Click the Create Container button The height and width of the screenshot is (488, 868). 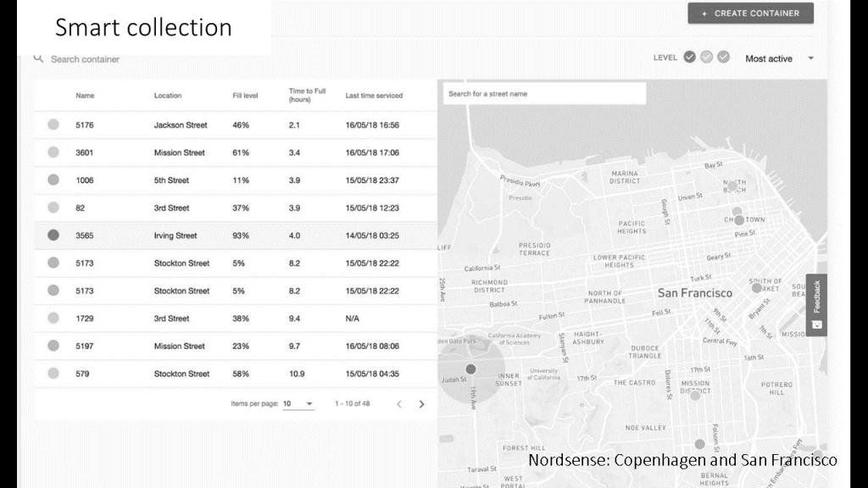750,14
